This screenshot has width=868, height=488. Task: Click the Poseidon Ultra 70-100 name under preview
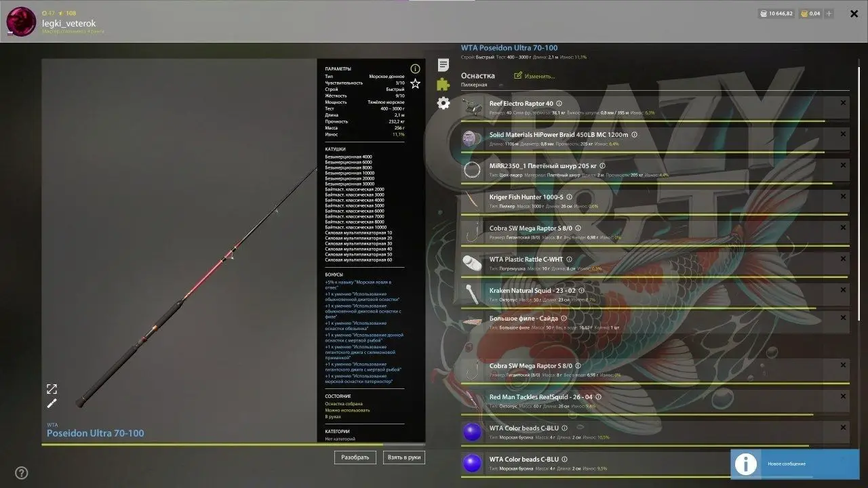pos(96,433)
